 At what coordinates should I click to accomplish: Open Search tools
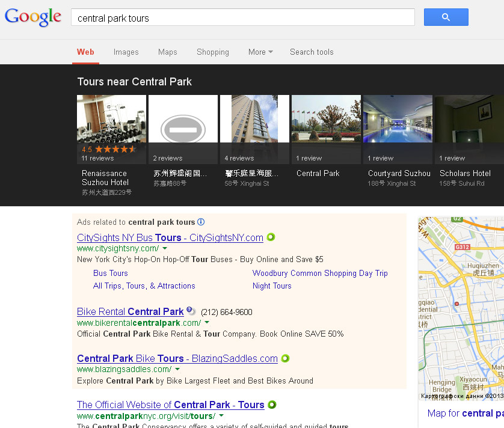point(312,52)
